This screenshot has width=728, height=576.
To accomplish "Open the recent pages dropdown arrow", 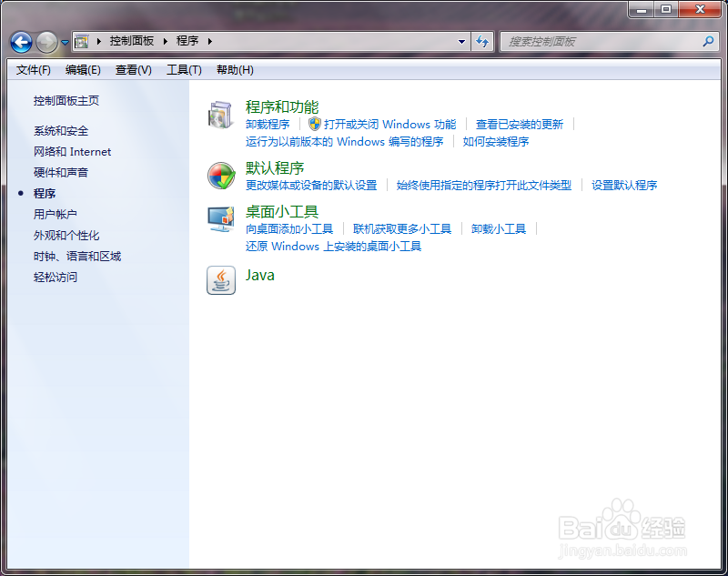I will [x=65, y=42].
